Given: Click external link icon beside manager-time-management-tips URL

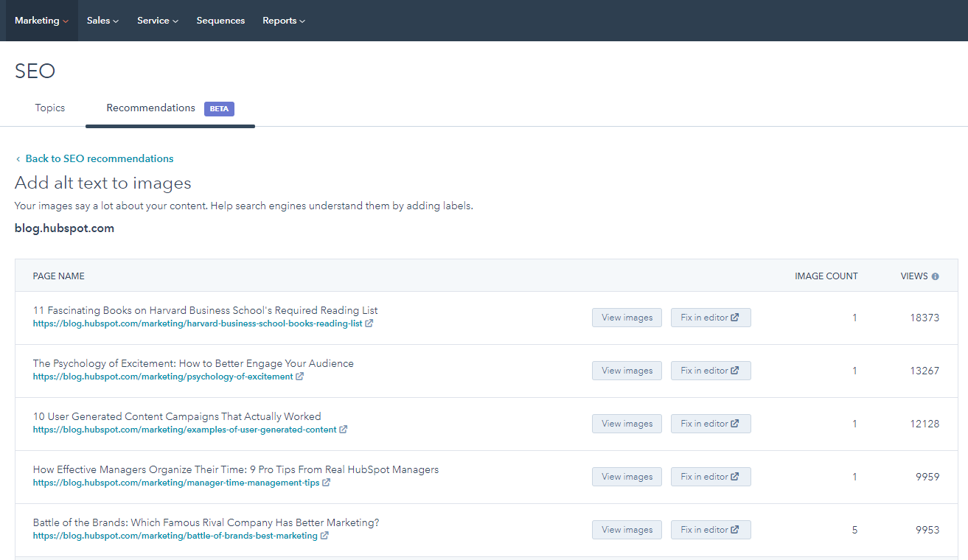Looking at the screenshot, I should coord(326,483).
